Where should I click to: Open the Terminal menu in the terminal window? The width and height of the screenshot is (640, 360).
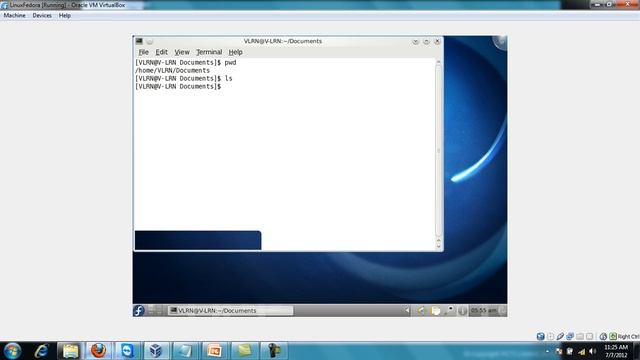[209, 52]
